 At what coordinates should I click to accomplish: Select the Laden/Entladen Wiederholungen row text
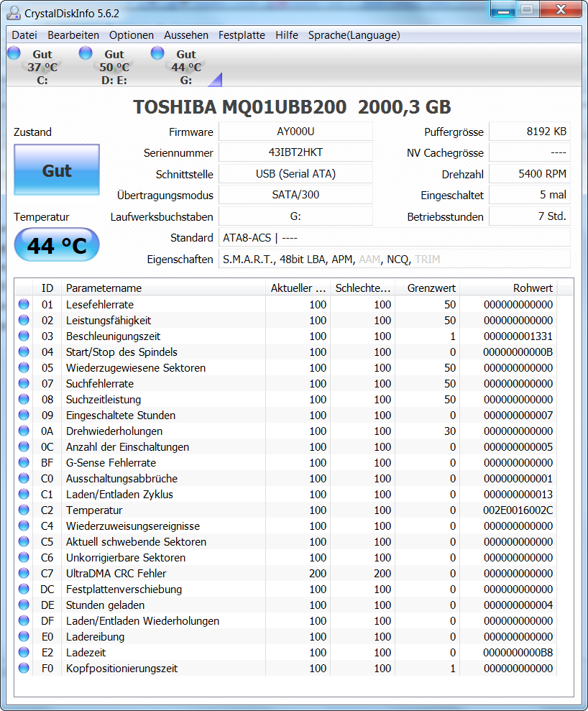coord(142,620)
